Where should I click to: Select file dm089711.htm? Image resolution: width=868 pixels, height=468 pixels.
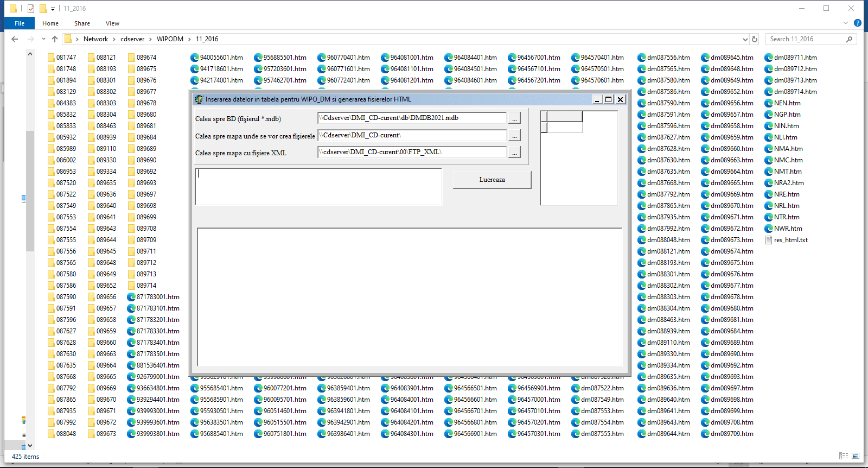coord(790,58)
